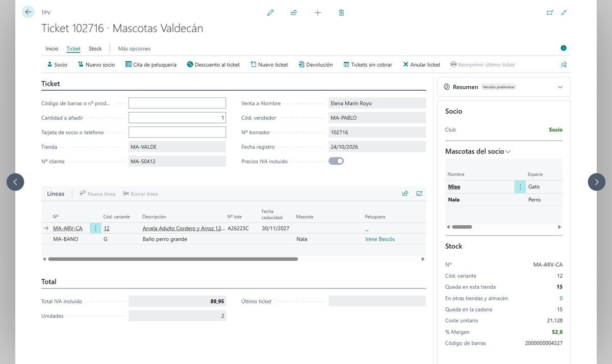Apply Descuento al ticket
Image resolution: width=612 pixels, height=364 pixels.
213,65
